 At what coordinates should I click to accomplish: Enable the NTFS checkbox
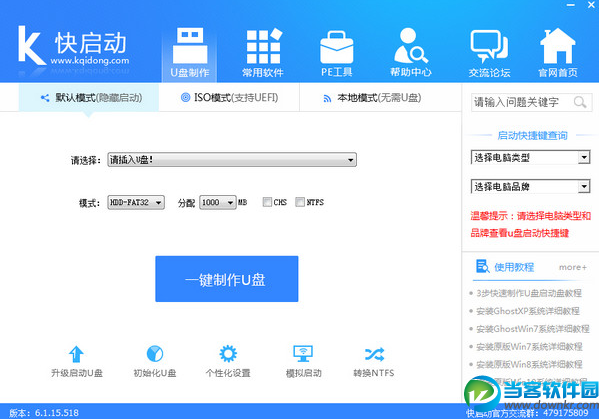point(300,202)
